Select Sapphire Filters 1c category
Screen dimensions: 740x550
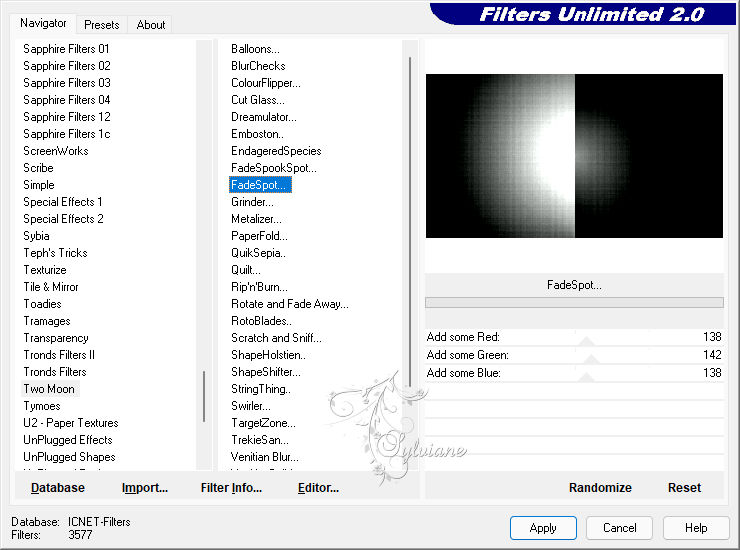67,134
